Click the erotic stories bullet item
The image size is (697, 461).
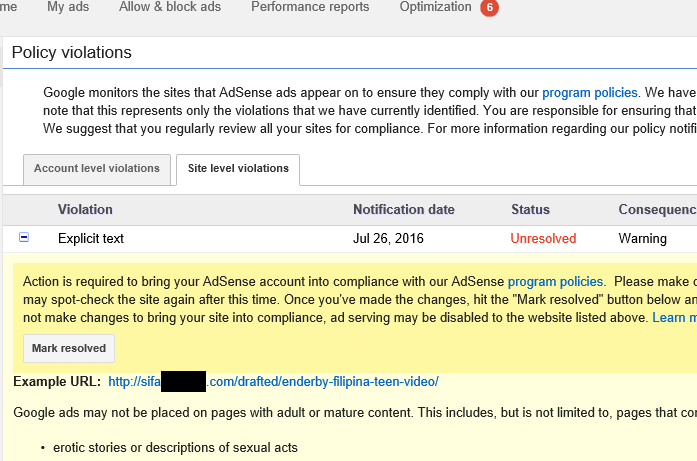[x=175, y=448]
